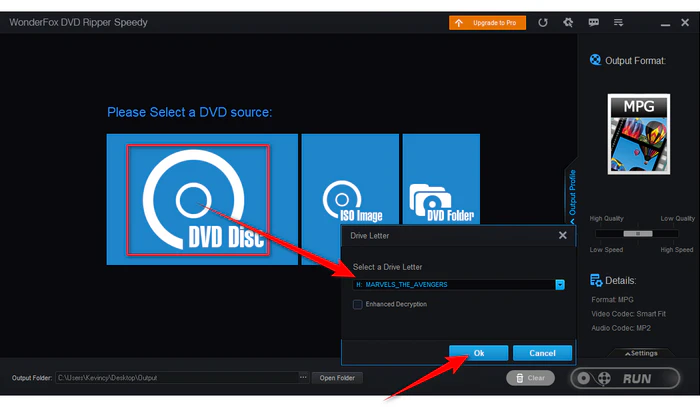Expand the Settings panel

641,353
